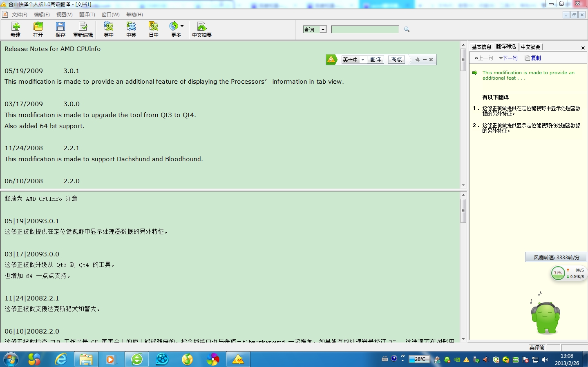Open the 文件(F) menu
Screen dimensions: 588x367
pyautogui.click(x=19, y=15)
